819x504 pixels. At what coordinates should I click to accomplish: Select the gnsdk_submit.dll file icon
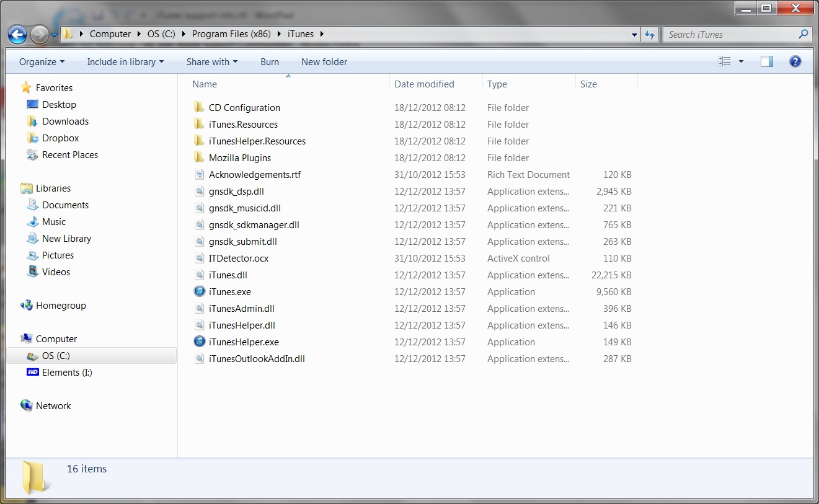coord(199,241)
